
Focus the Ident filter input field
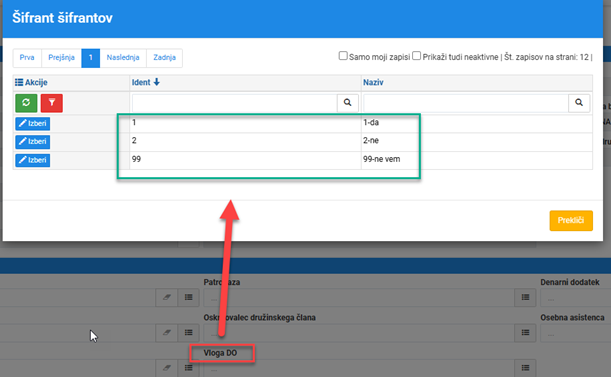click(235, 103)
